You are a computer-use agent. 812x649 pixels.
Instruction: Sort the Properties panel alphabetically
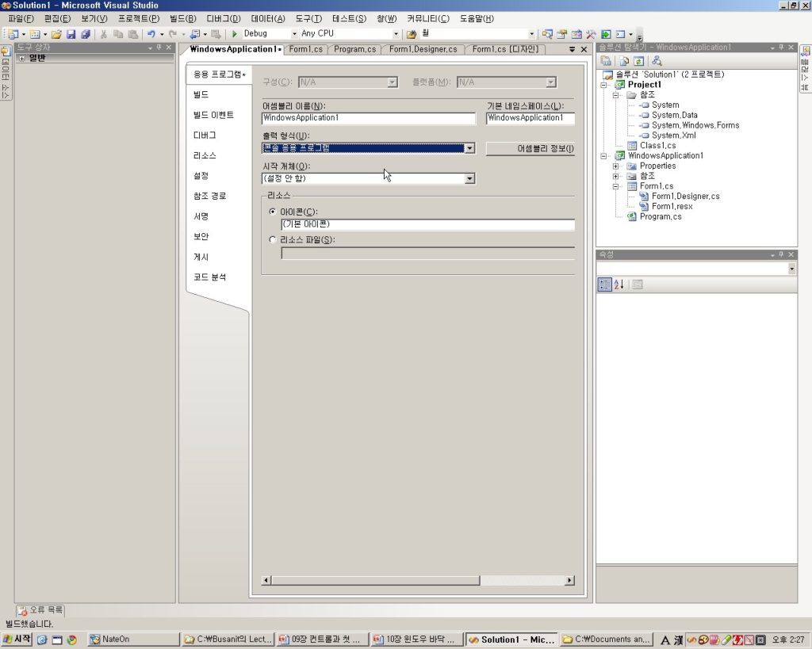click(x=619, y=284)
